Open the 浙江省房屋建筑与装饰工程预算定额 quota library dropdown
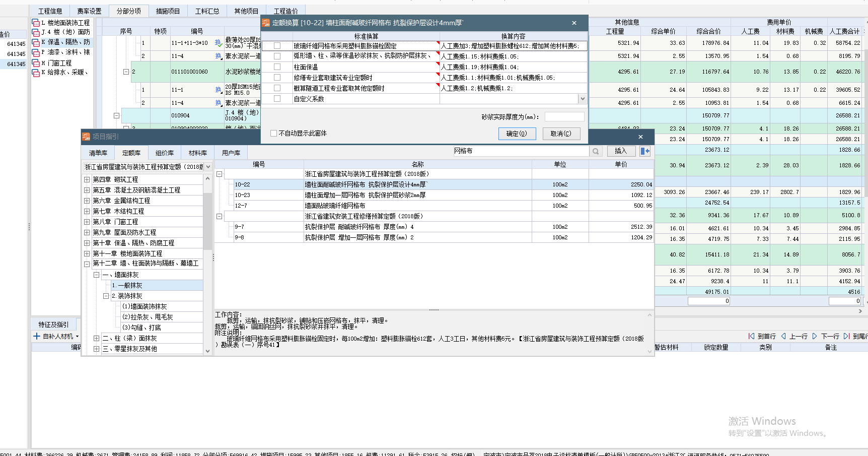The width and height of the screenshot is (868, 456). 208,167
